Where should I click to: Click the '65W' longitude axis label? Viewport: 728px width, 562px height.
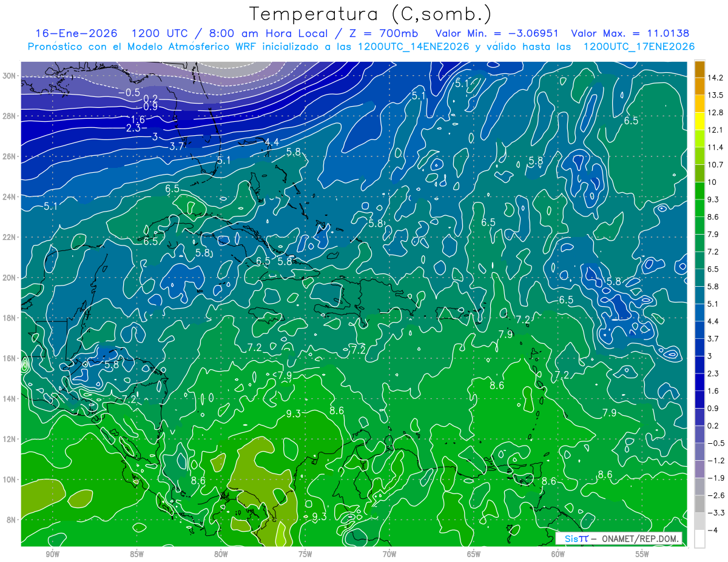(x=474, y=554)
